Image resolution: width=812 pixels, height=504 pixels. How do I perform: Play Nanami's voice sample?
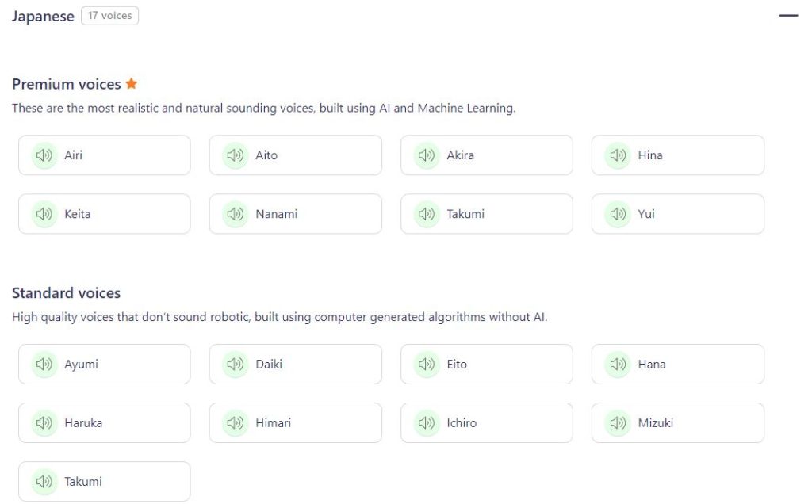[236, 213]
